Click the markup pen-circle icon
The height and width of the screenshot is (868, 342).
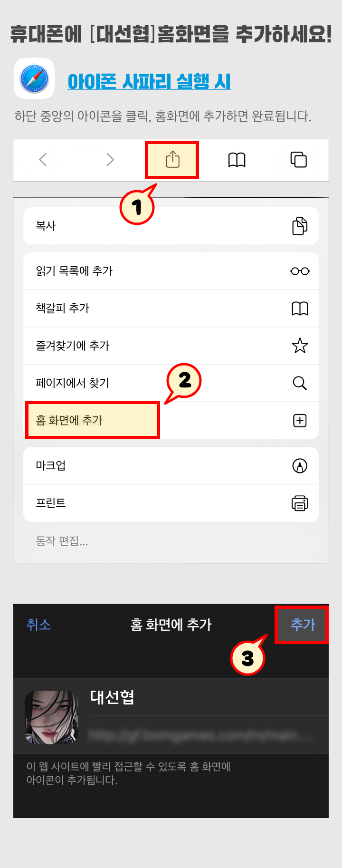pos(300,466)
